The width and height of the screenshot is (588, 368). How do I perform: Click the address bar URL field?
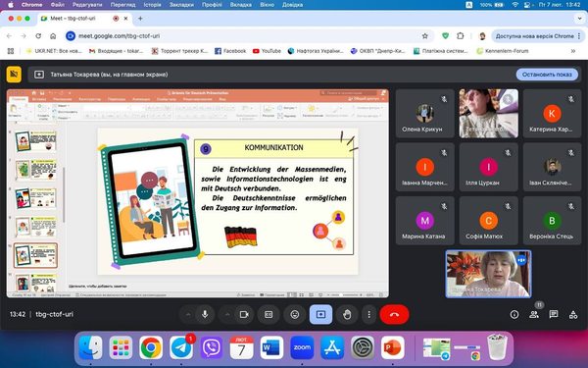(x=248, y=36)
